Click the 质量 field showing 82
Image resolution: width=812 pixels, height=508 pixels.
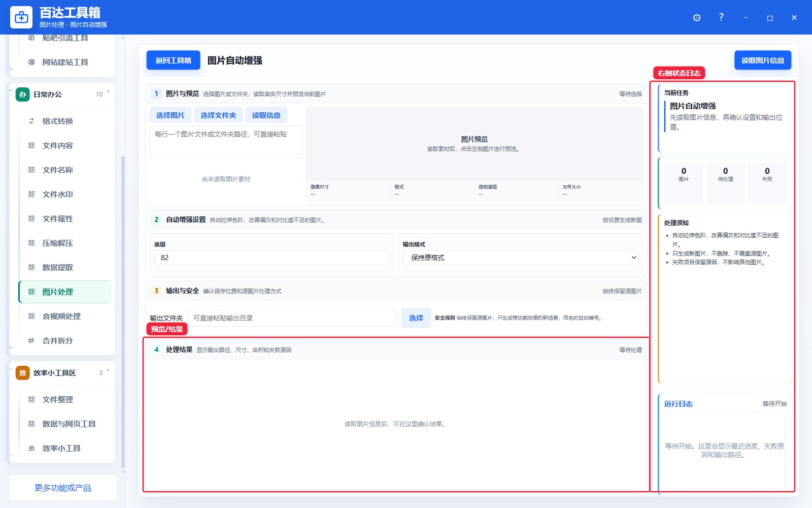click(272, 258)
